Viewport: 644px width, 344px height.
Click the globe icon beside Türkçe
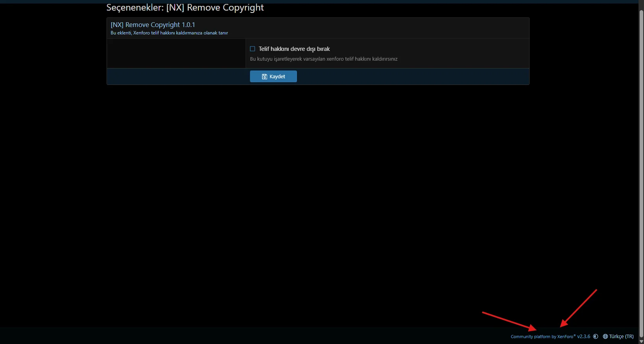605,337
